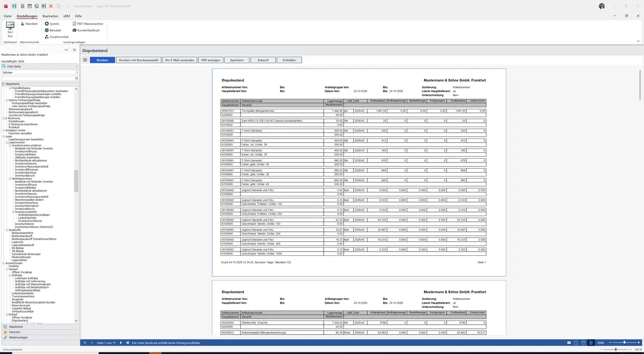Screen dimensions: 644x354
Task: Close the navigation panel with the X
Action: click(74, 50)
